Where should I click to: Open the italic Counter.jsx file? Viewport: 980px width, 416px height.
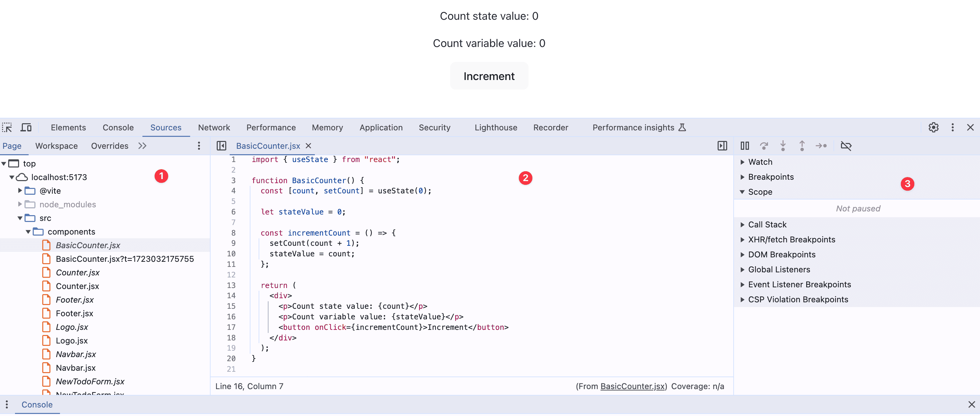[78, 273]
